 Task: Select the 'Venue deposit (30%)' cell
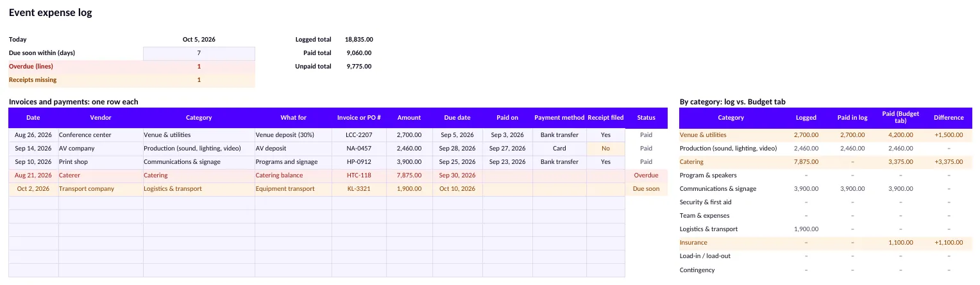293,135
